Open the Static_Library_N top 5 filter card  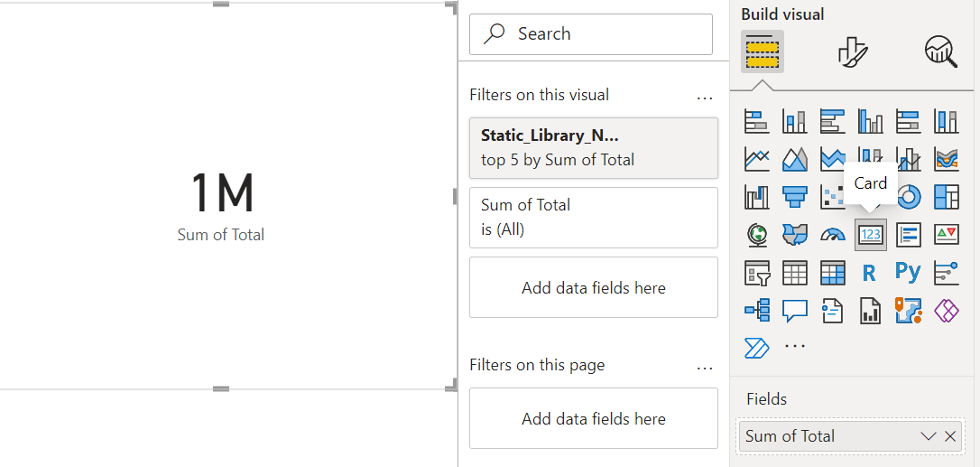tap(593, 148)
